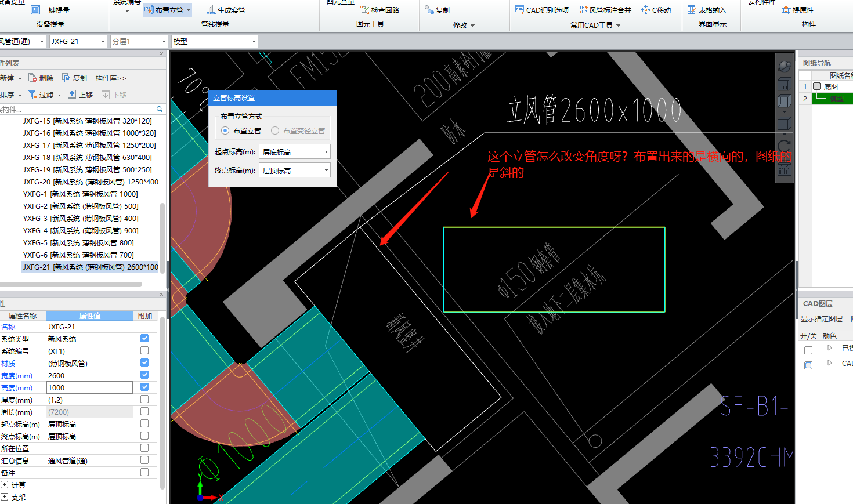Image resolution: width=853 pixels, height=504 pixels.
Task: Open CAD识别选项
Action: (x=542, y=10)
